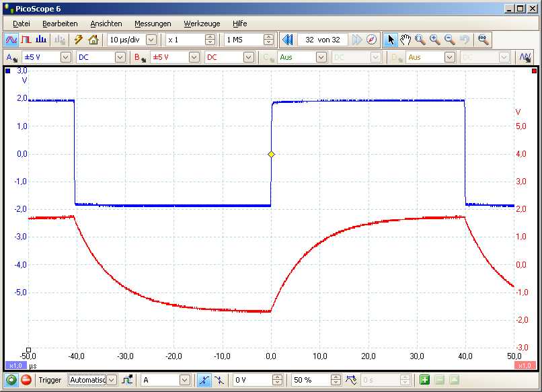The height and width of the screenshot is (392, 542).
Task: Open signal generator bar-chart icon
Action: click(59, 40)
